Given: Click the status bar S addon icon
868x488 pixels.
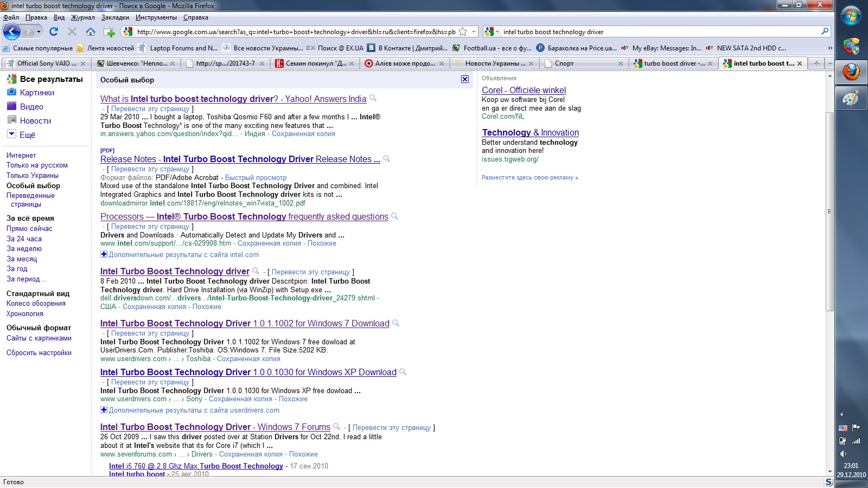Looking at the screenshot, I should pyautogui.click(x=829, y=481).
